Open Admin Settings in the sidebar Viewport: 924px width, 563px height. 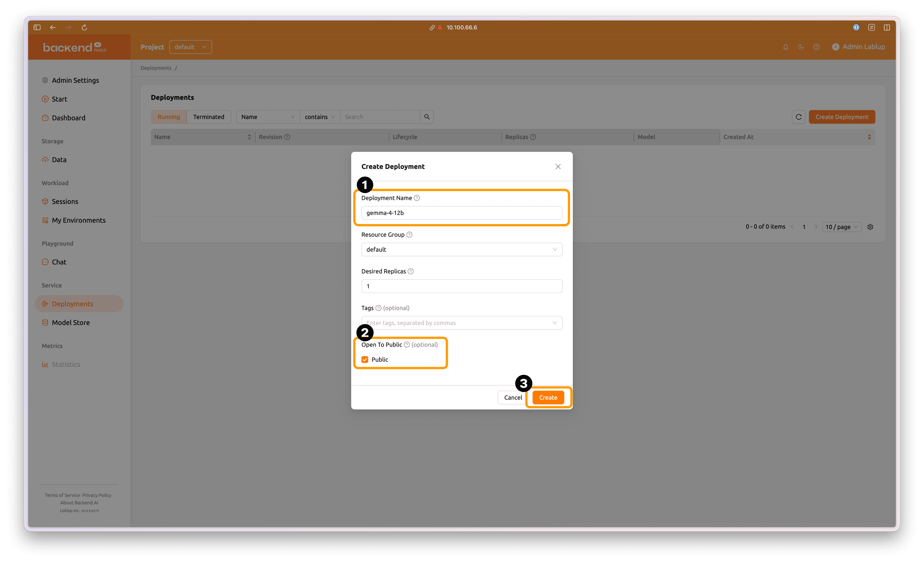pos(70,80)
